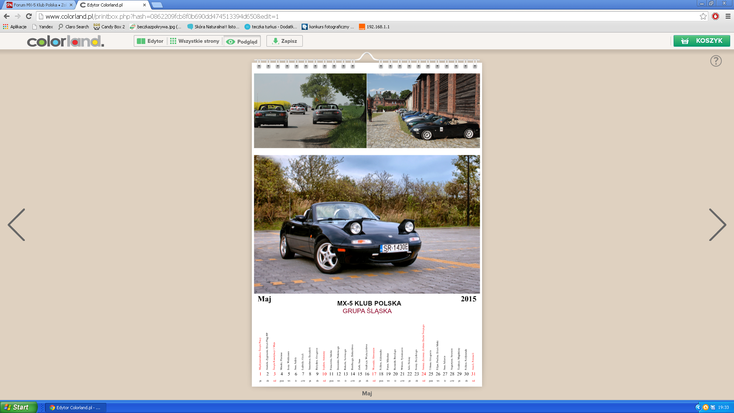Viewport: 734px width, 413px height.
Task: Reload the page with refresh icon
Action: 29,16
